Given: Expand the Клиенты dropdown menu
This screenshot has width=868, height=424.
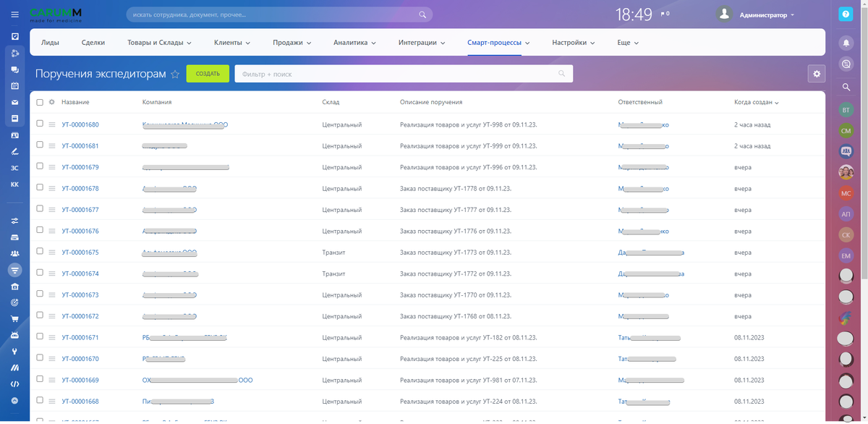Looking at the screenshot, I should [232, 43].
